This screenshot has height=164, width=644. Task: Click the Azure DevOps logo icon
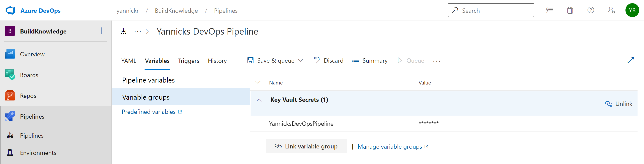10,11
